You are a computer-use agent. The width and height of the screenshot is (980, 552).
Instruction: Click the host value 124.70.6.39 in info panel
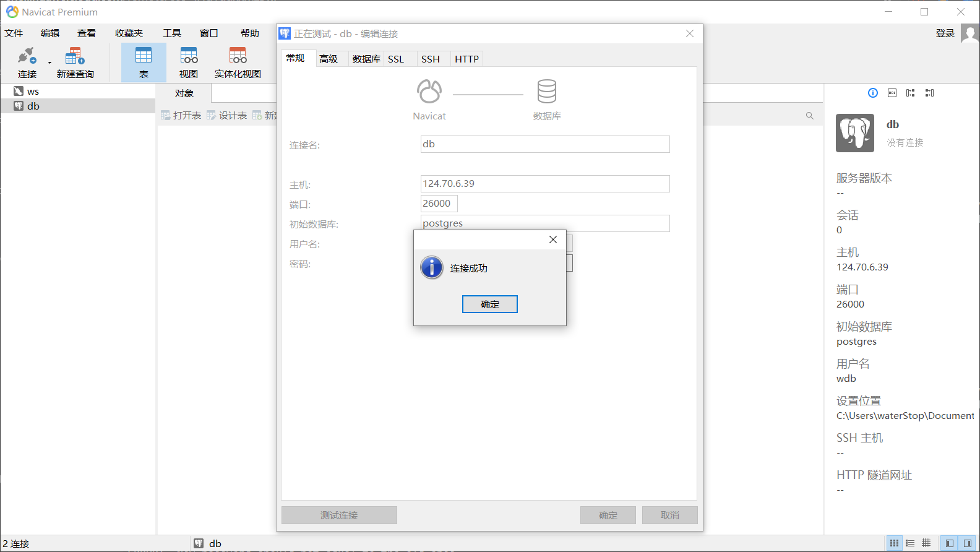[862, 267]
